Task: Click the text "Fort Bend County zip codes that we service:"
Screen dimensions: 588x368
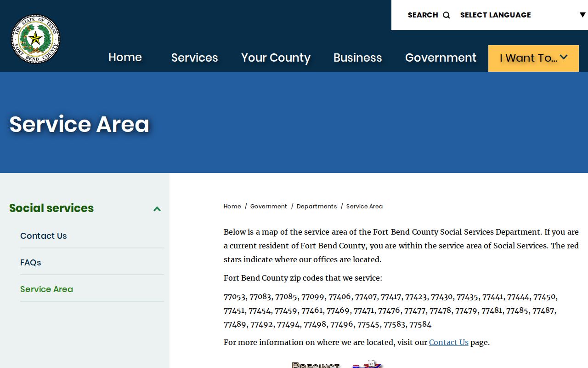Action: (303, 278)
